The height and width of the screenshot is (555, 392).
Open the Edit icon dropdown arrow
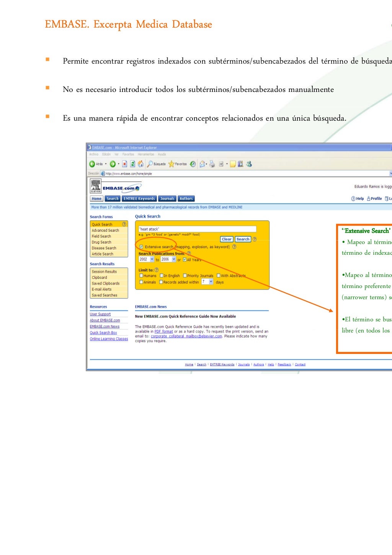click(x=227, y=164)
